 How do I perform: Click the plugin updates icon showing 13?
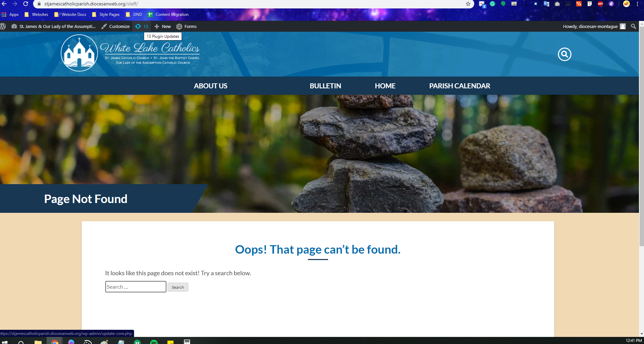coord(142,26)
